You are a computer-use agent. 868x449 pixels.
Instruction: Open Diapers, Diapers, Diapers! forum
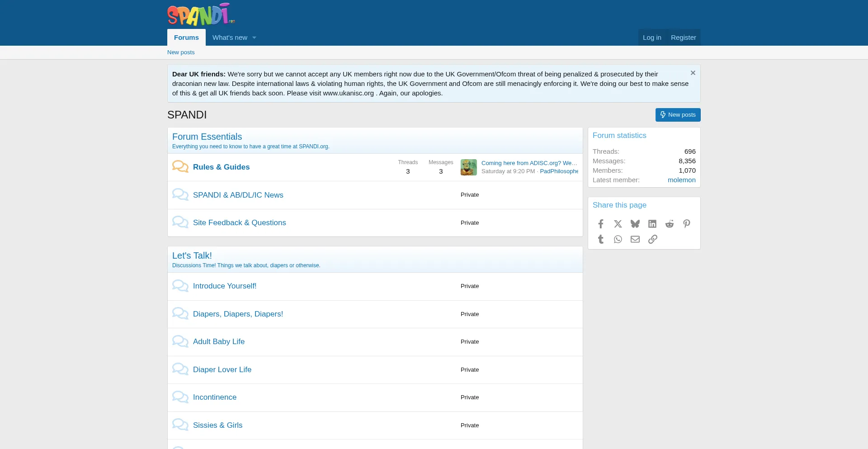point(238,314)
